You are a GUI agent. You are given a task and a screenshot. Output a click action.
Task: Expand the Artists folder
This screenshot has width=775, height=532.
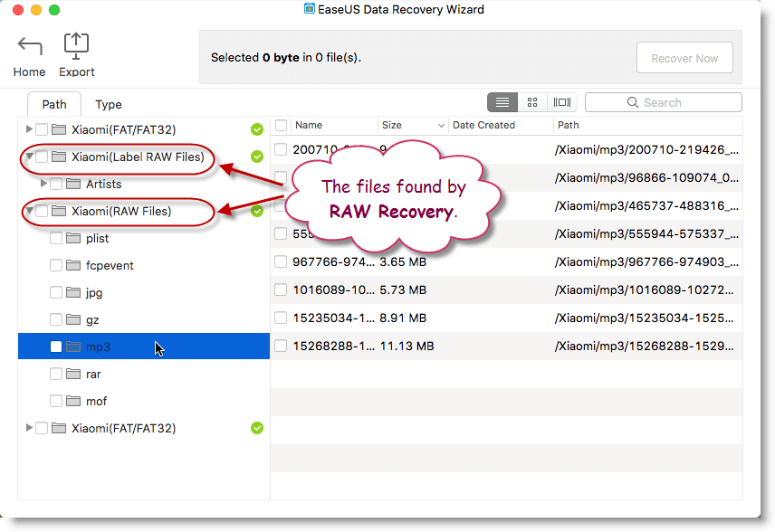coord(43,184)
